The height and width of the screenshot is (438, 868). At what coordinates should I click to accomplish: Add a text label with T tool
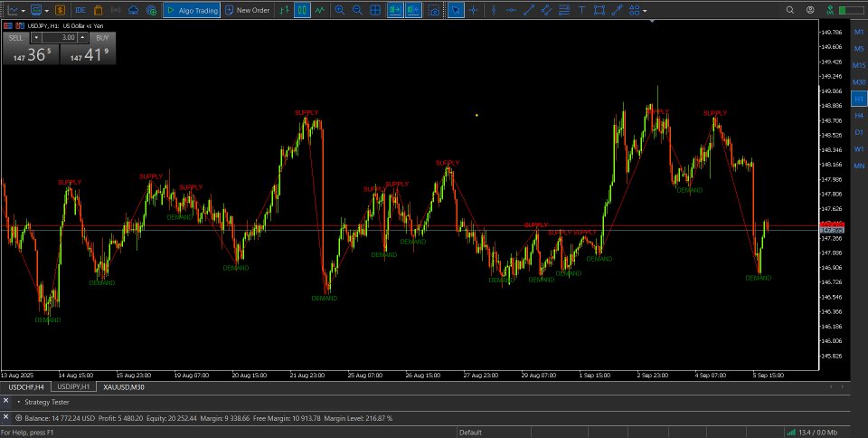581,10
